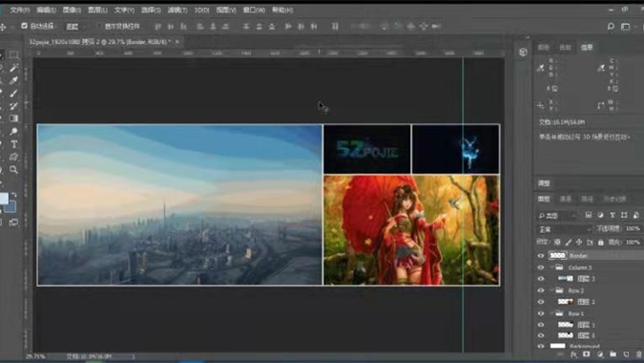644x363 pixels.
Task: Click the new group folder icon
Action: (613, 354)
